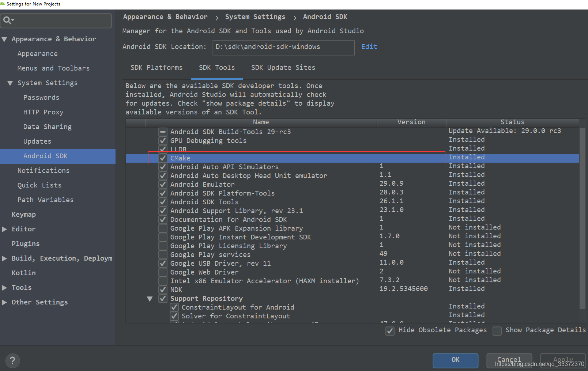Click the Edit link for SDK location
The width and height of the screenshot is (588, 371).
(369, 47)
